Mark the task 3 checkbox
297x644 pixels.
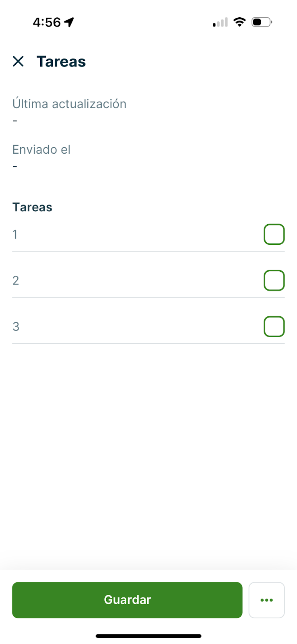[274, 326]
